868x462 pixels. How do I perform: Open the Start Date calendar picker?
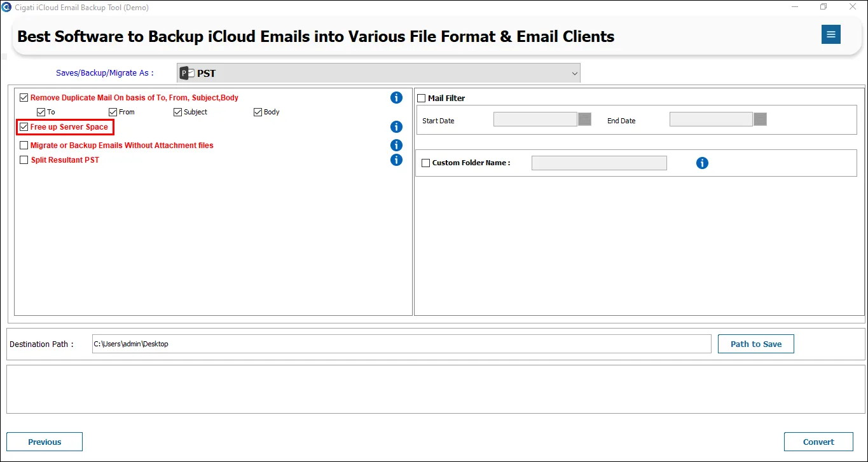point(584,119)
